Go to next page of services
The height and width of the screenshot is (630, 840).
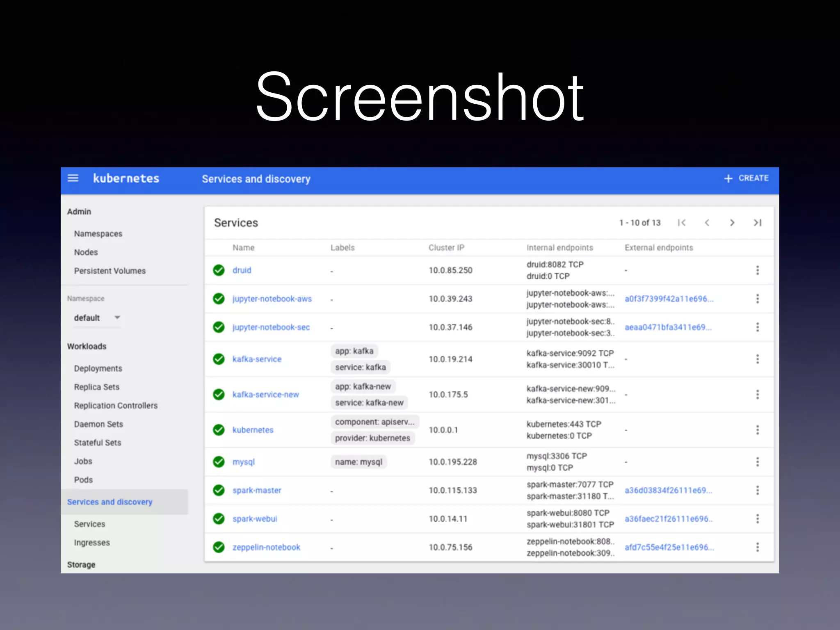732,223
